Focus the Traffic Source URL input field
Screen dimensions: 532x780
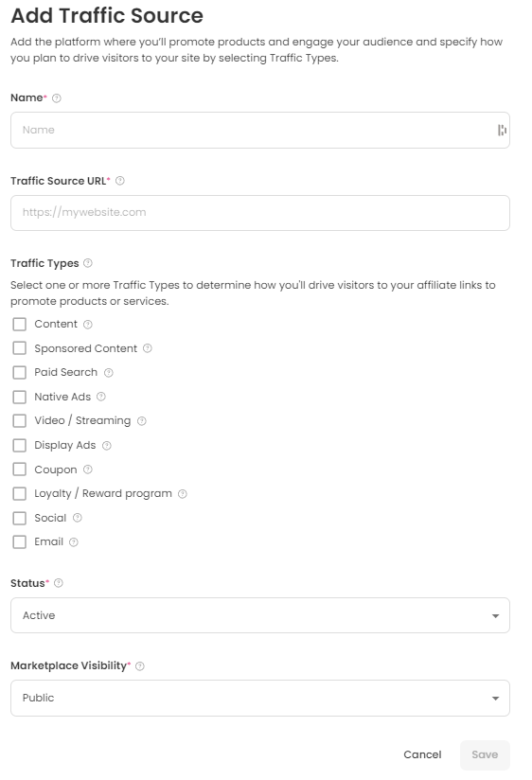click(260, 213)
